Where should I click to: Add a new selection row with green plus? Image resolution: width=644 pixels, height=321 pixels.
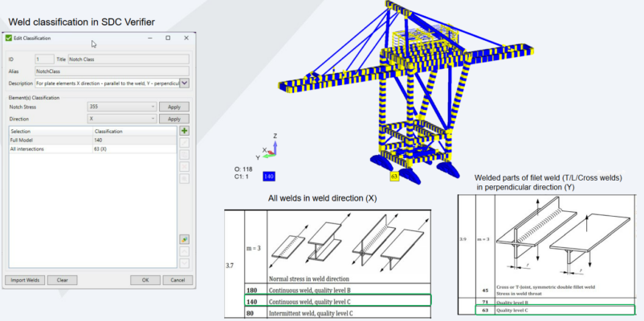click(185, 131)
